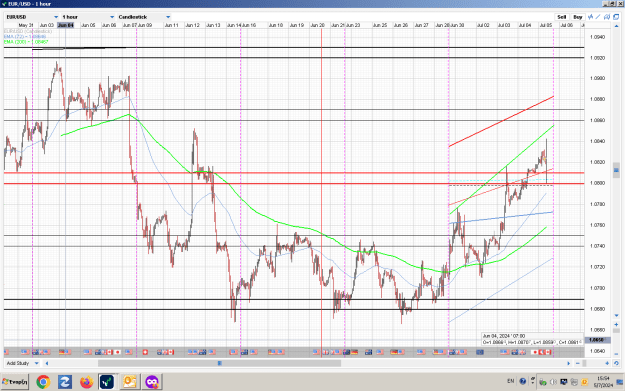The height and width of the screenshot is (391, 625).
Task: Open the 1 hour timeframe dropdown
Action: [88, 17]
